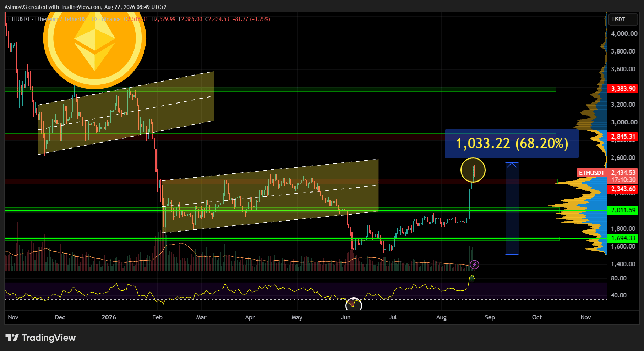Click the 3,800.00 price axis tick
Screen dimensions: 644x351
point(623,51)
